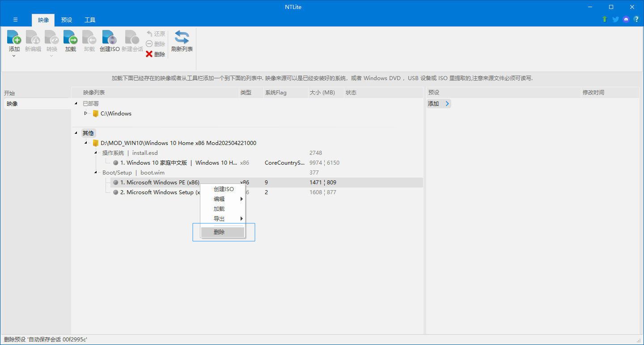The height and width of the screenshot is (345, 644).
Task: Click the 创建ISO disc icon in toolbar
Action: click(110, 37)
